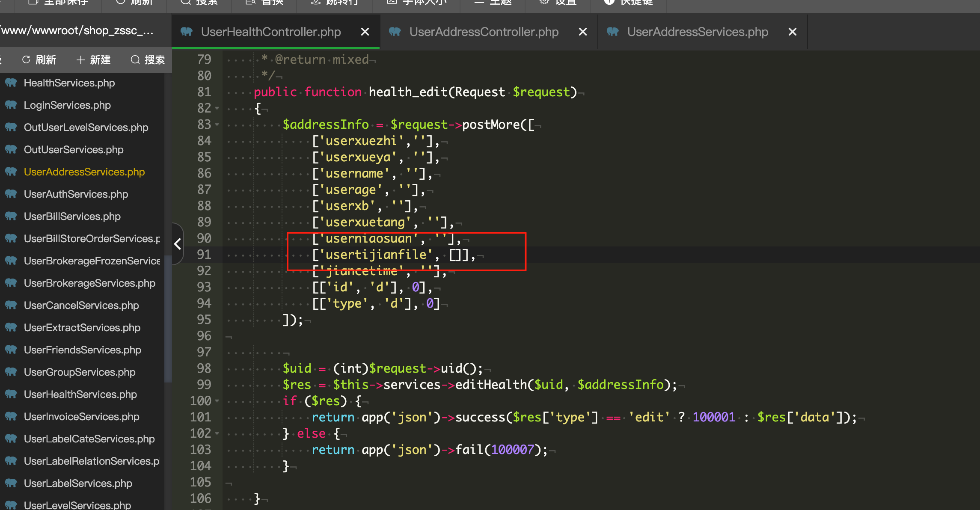The width and height of the screenshot is (980, 510).
Task: Click the 'userniaosuan' string on line 90
Action: [x=369, y=238]
